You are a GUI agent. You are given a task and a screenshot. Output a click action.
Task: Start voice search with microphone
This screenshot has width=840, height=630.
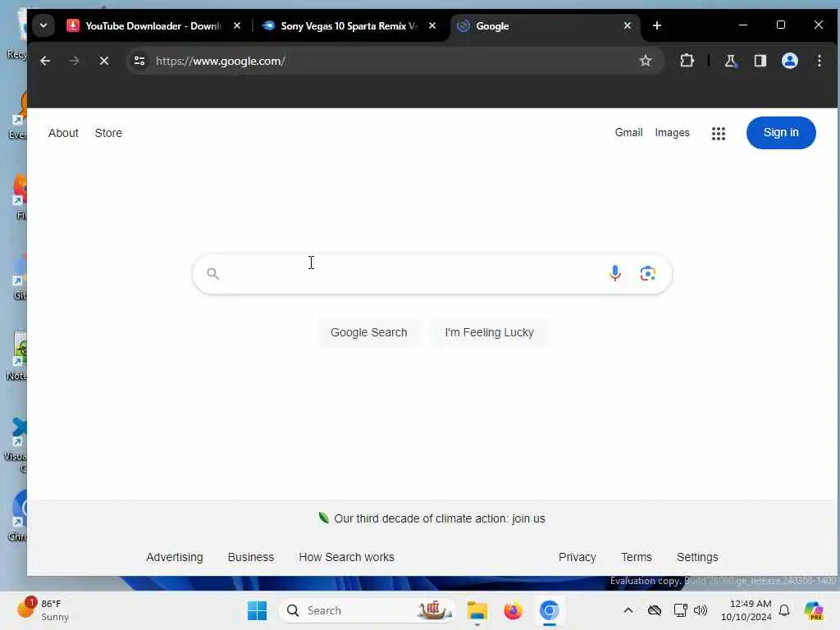615,274
